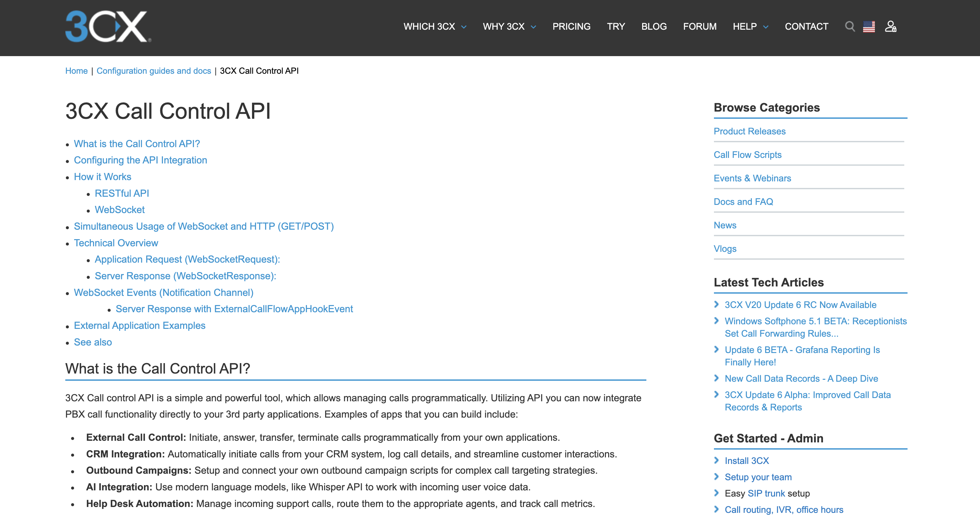980x522 pixels.
Task: Click the 3CX logo in header
Action: 108,26
